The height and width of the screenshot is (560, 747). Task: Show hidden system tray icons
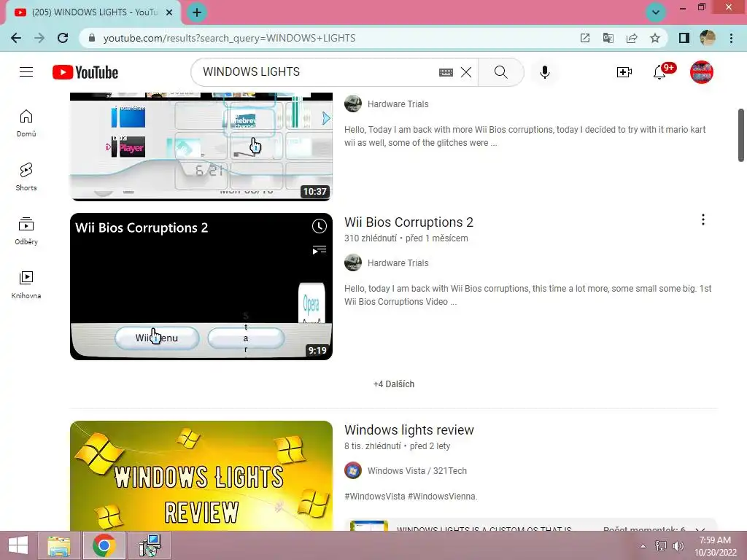(643, 546)
